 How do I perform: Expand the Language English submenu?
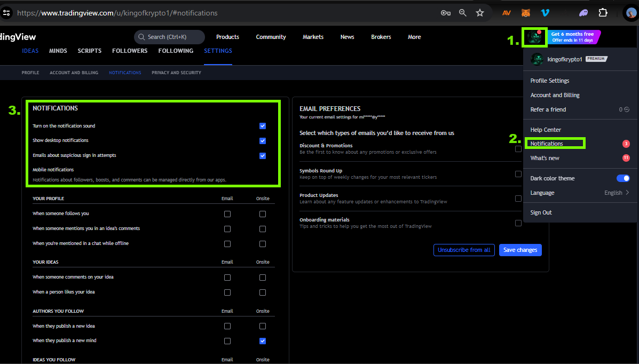(617, 193)
